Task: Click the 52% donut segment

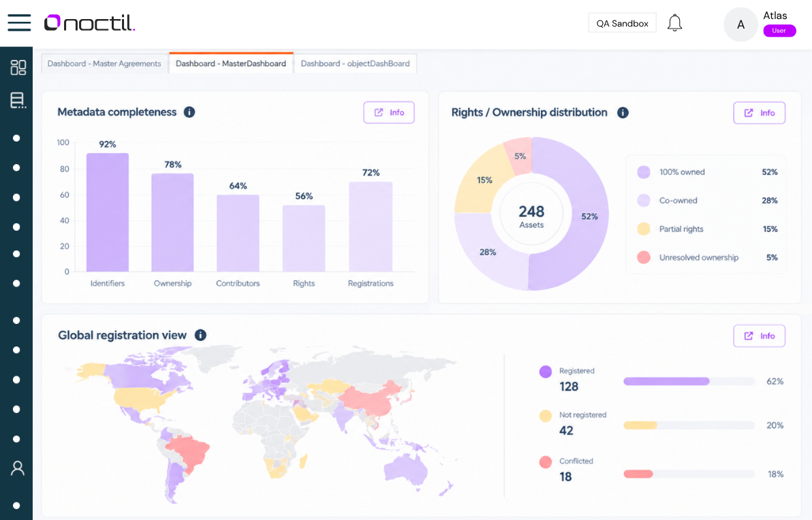Action: click(588, 217)
